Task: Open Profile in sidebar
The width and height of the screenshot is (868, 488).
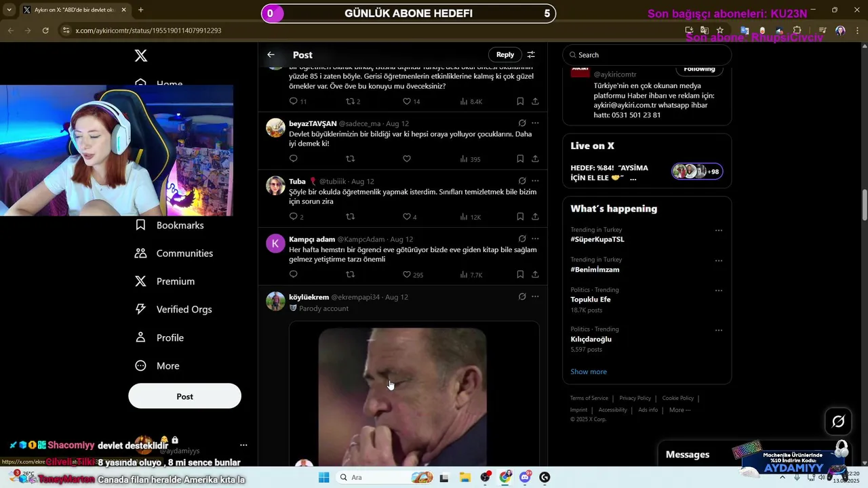Action: click(x=160, y=338)
